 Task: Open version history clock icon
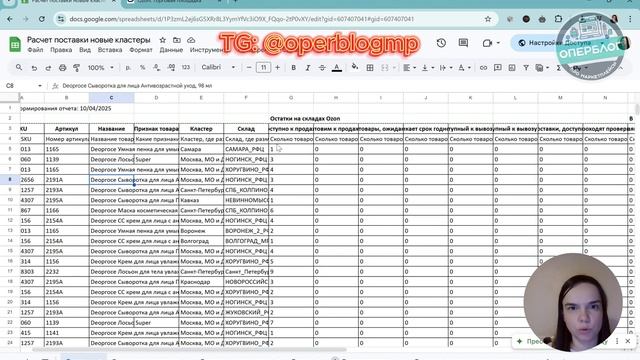click(x=441, y=43)
